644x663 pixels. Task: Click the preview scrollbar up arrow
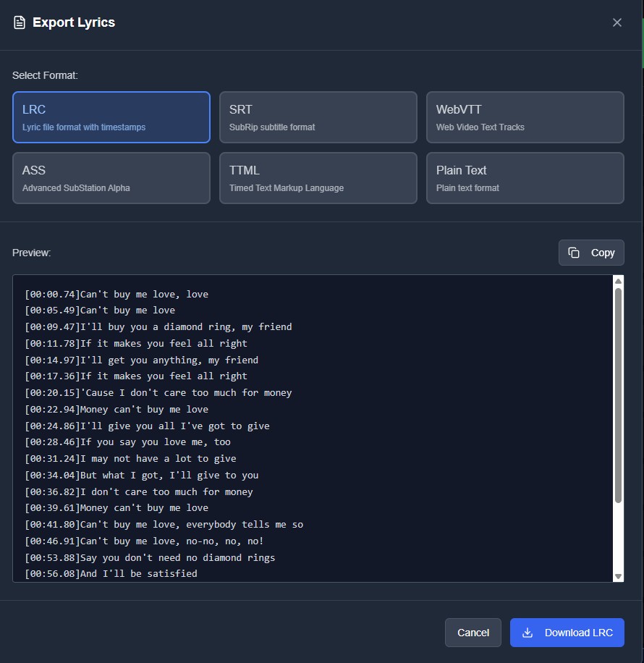coord(618,281)
